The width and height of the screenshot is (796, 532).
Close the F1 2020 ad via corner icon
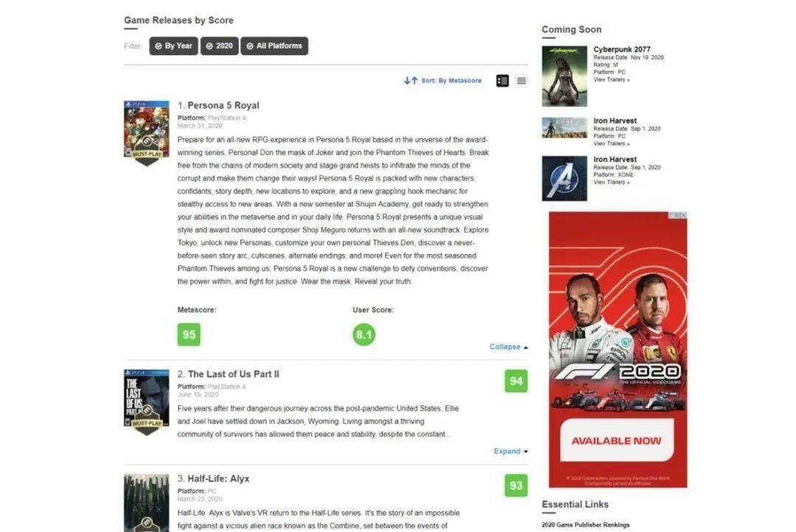[x=682, y=215]
